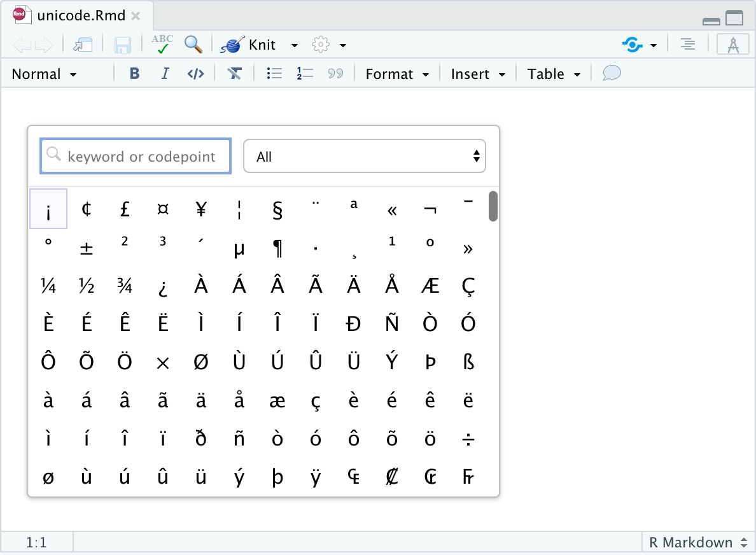The width and height of the screenshot is (756, 555).
Task: Clear formatting from text
Action: (235, 73)
